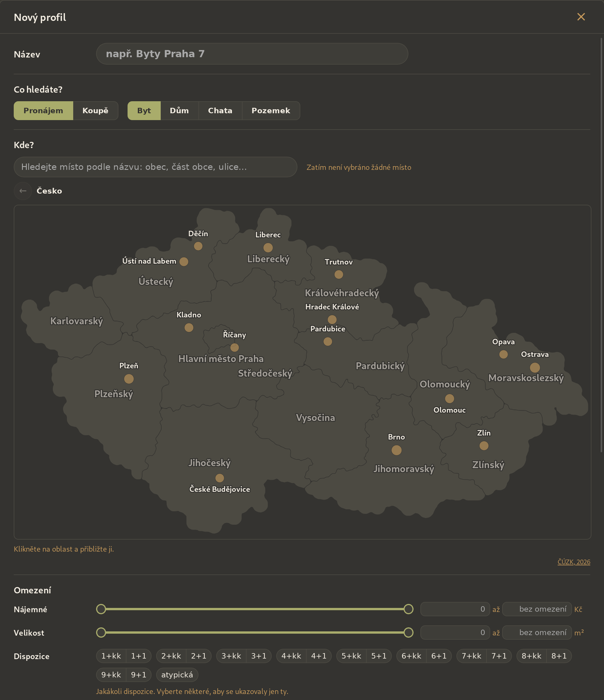Choose the Zlín city marker
This screenshot has height=700, width=604.
click(x=484, y=446)
